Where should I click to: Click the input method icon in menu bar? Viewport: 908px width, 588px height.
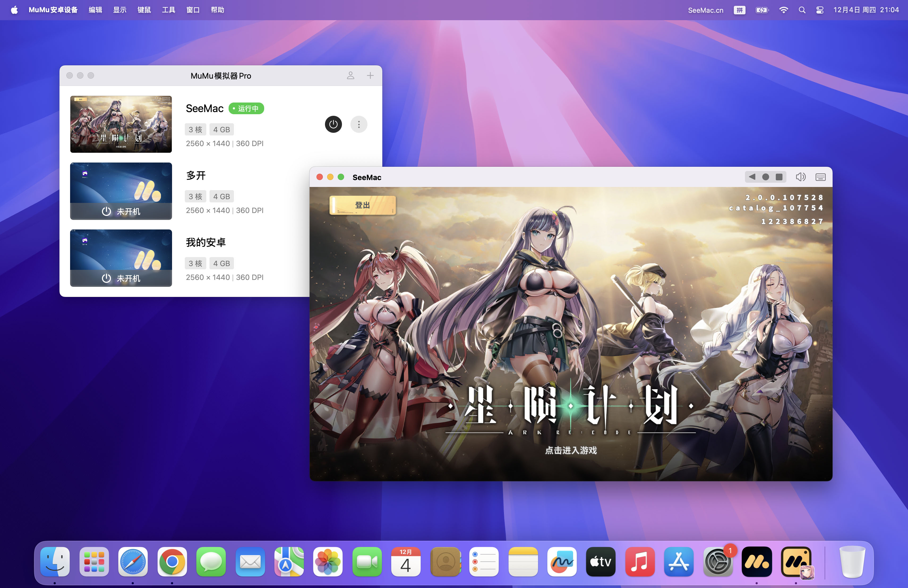coord(739,10)
